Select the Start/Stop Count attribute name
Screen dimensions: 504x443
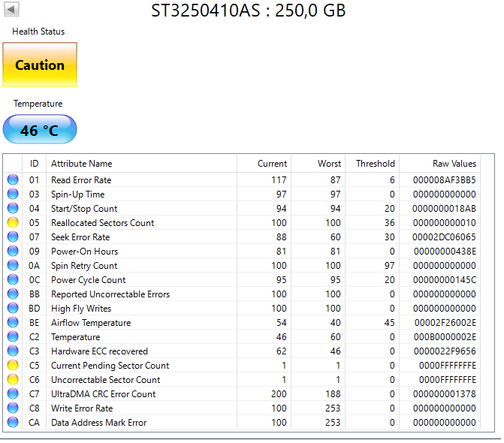tap(84, 209)
